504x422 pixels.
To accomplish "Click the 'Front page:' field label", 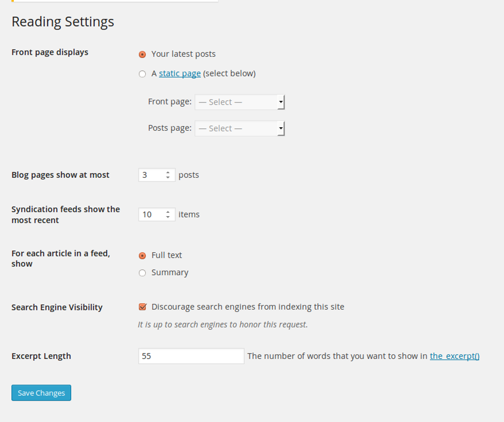I will coord(169,102).
